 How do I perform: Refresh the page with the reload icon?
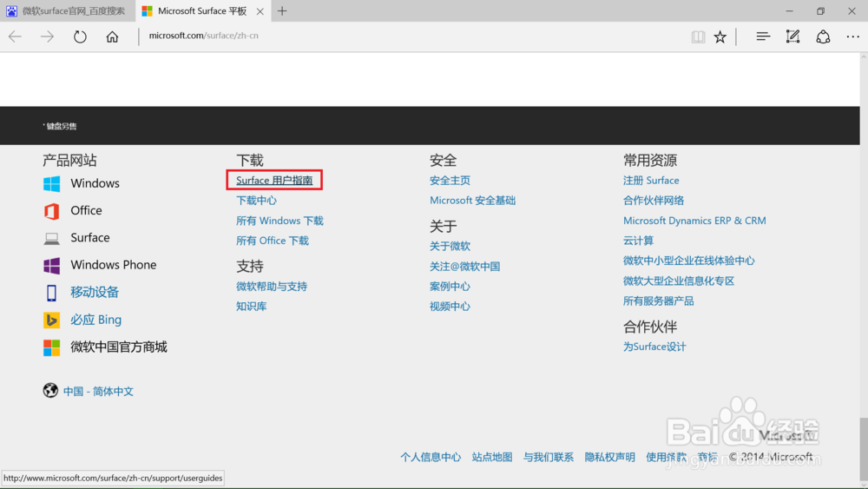pyautogui.click(x=80, y=36)
